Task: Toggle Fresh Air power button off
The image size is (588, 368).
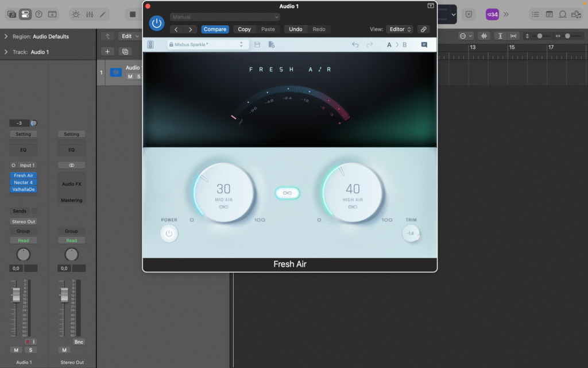Action: tap(169, 233)
